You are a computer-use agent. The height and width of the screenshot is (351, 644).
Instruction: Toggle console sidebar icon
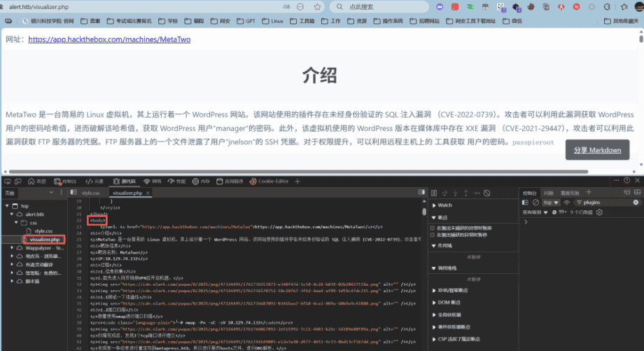525,202
